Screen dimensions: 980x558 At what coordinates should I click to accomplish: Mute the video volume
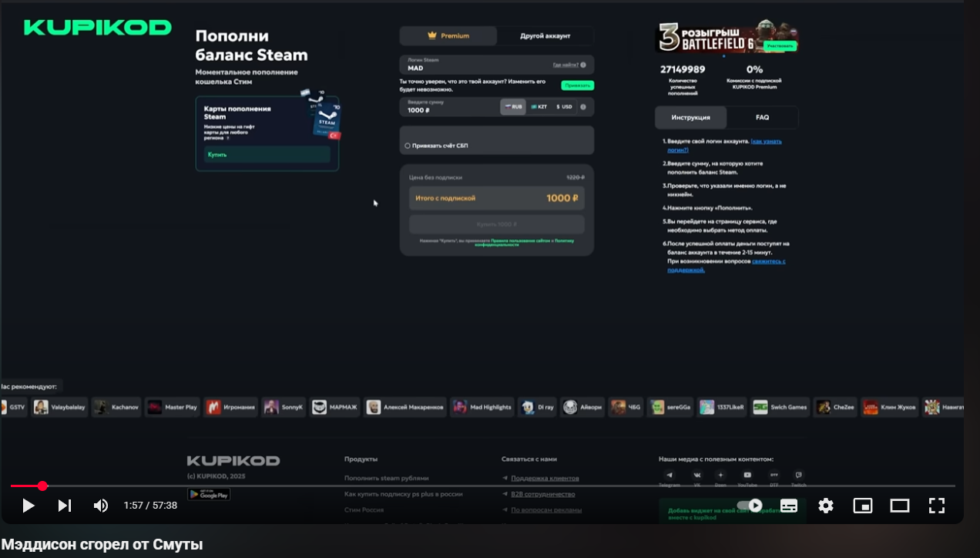(x=101, y=506)
